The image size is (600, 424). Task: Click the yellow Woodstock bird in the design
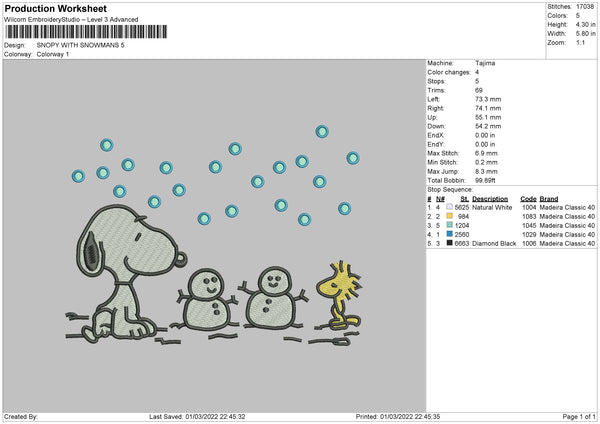coord(339,295)
